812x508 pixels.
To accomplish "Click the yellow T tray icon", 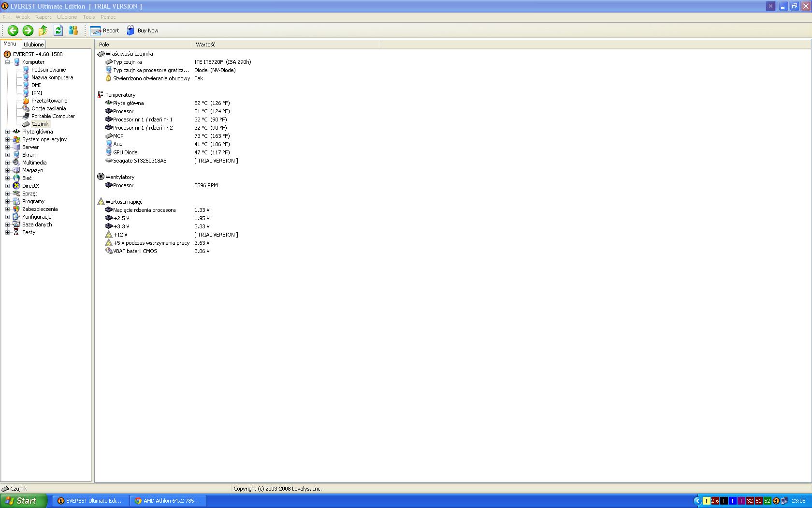I will (707, 501).
